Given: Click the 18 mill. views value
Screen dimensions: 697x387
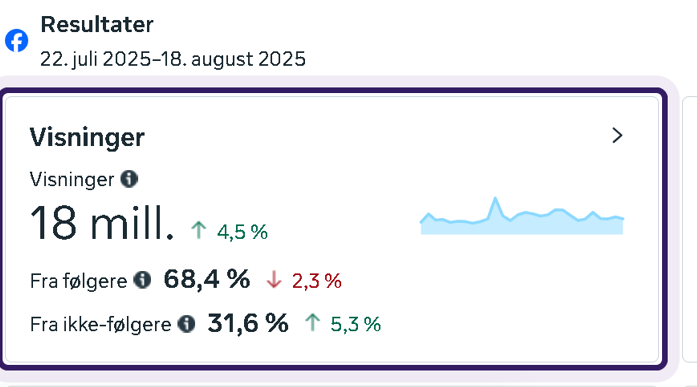Looking at the screenshot, I should coord(102,223).
